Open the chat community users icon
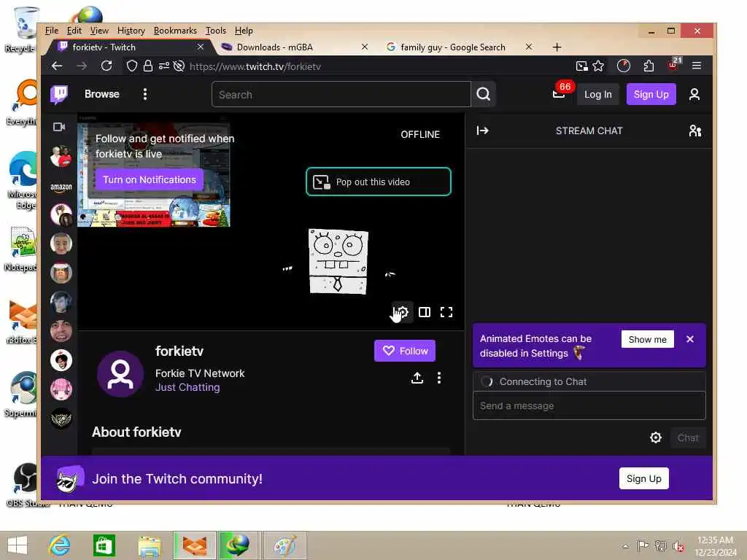Viewport: 747px width, 560px height. click(694, 131)
